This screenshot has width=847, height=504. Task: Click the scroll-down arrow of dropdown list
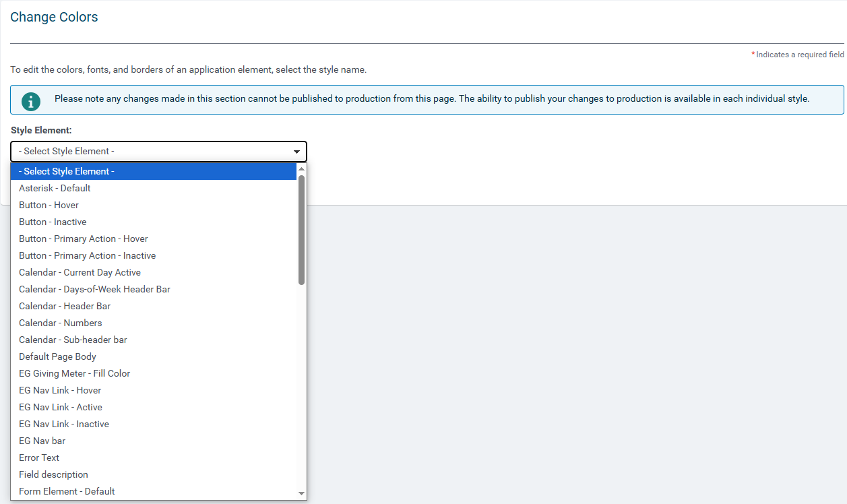point(301,494)
